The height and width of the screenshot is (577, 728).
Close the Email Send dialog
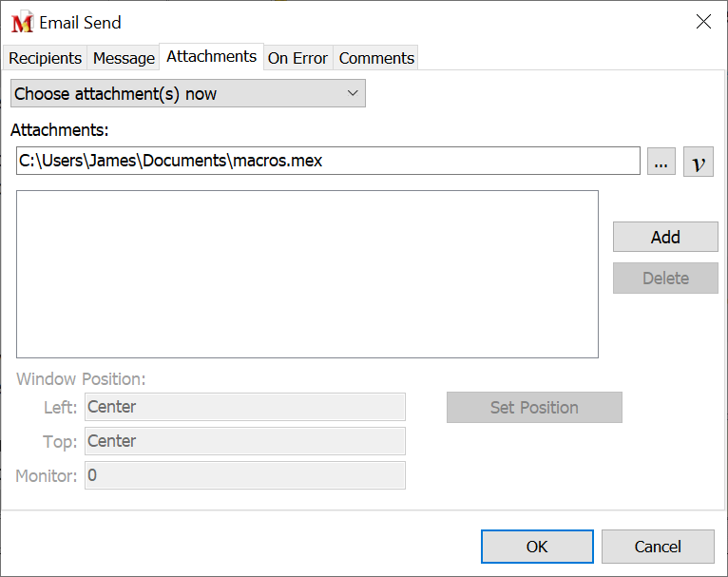(x=703, y=22)
